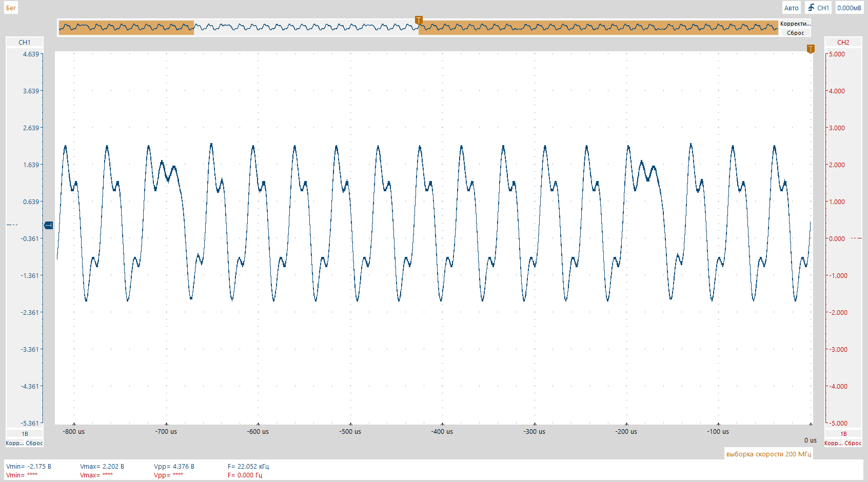Click the right orange region of overview strip

[x=598, y=28]
